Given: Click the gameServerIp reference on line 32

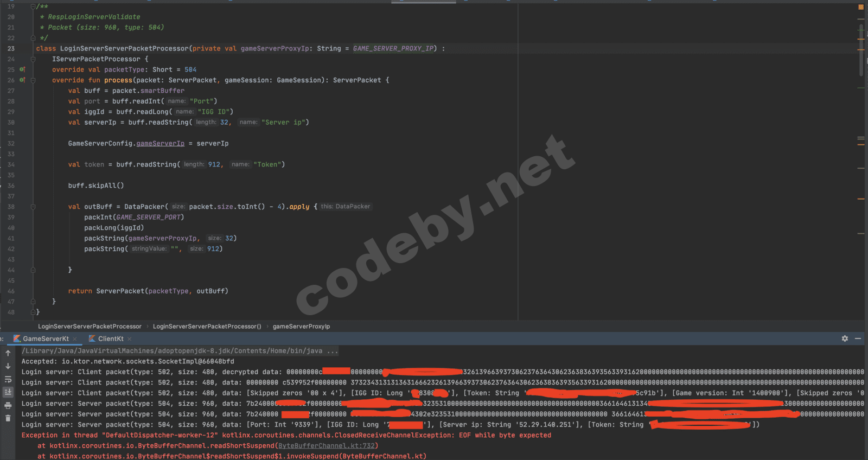Looking at the screenshot, I should click(x=160, y=144).
